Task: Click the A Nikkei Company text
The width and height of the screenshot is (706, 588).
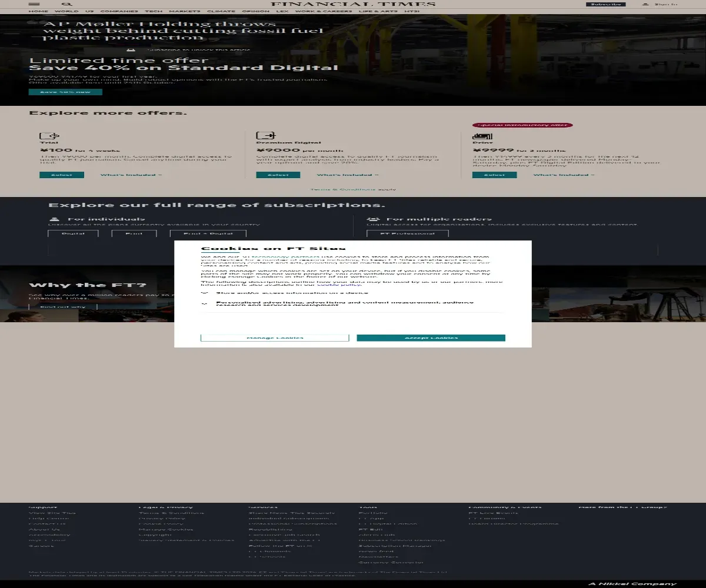Action: coord(632,584)
